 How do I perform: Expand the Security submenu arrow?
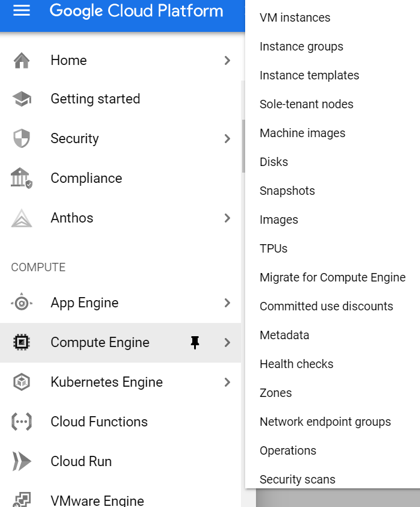click(x=227, y=138)
